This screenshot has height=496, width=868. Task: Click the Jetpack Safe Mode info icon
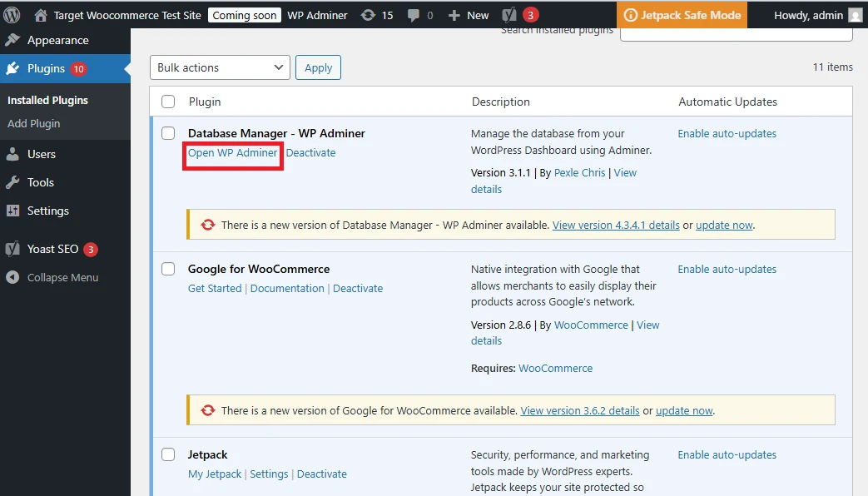(631, 15)
